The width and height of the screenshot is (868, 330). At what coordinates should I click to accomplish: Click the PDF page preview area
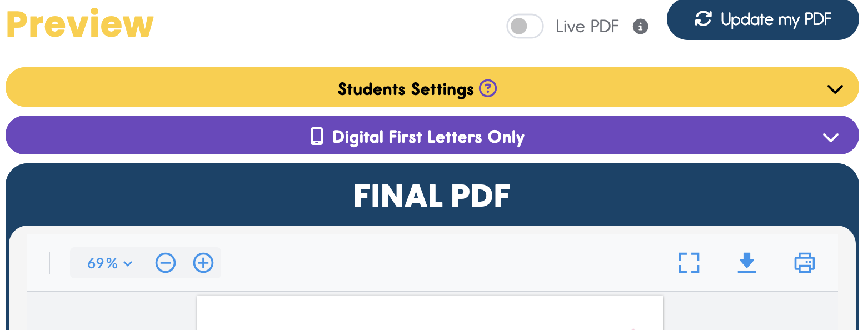tap(430, 313)
